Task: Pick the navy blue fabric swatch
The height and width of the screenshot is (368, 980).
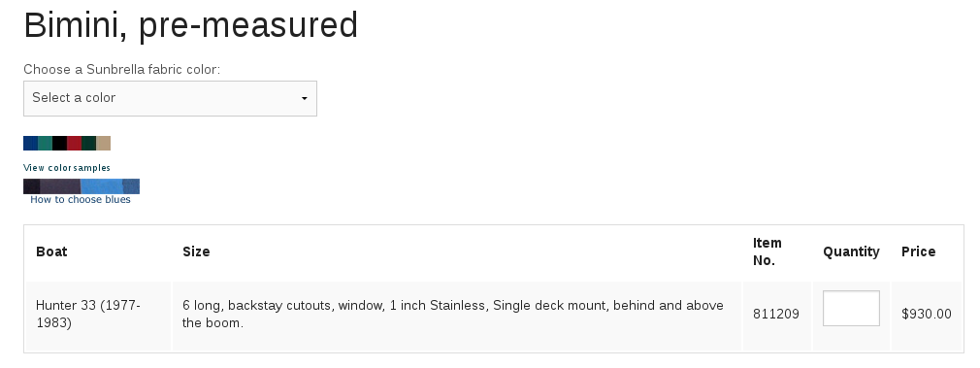Action: [31, 144]
